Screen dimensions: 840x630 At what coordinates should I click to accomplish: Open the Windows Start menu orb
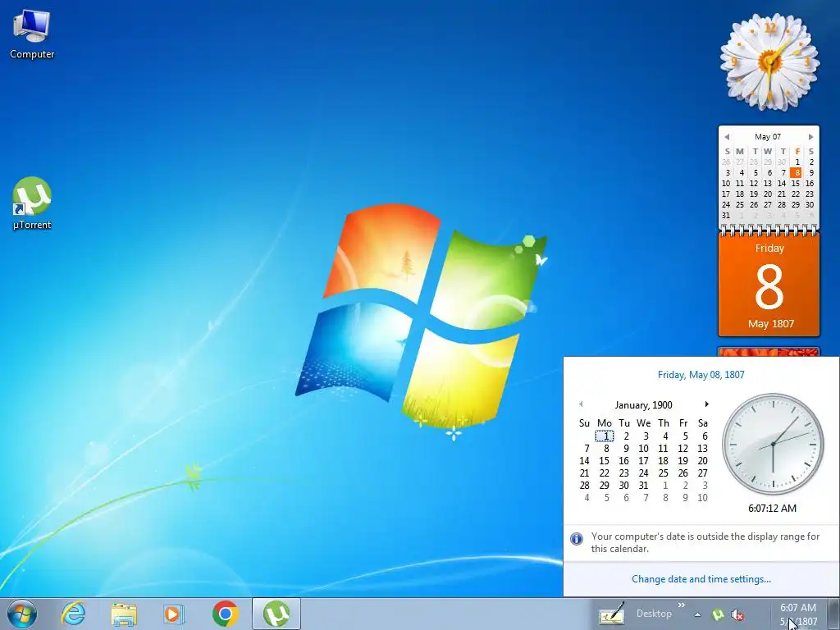pos(22,614)
